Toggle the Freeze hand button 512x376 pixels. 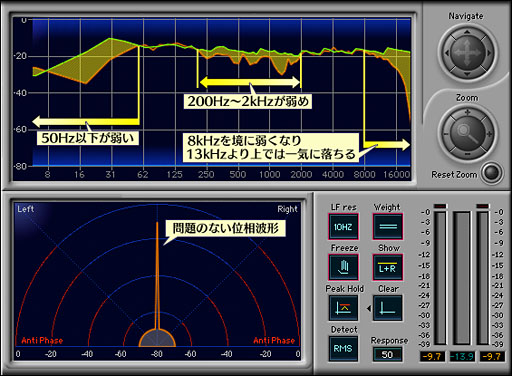(344, 267)
